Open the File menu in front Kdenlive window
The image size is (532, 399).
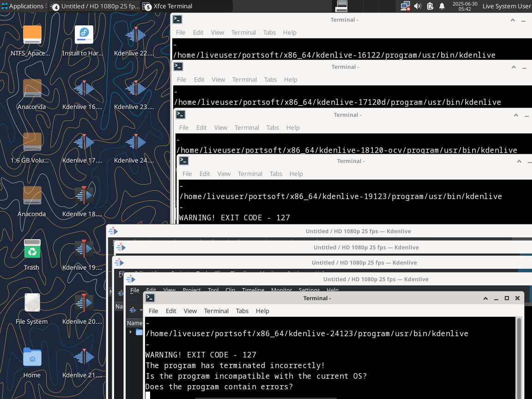pyautogui.click(x=135, y=290)
